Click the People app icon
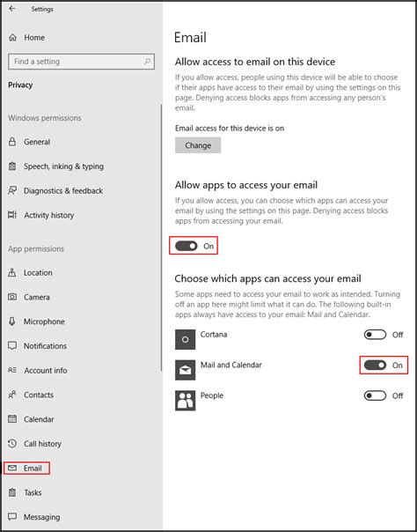Image resolution: width=417 pixels, height=532 pixels. tap(185, 401)
